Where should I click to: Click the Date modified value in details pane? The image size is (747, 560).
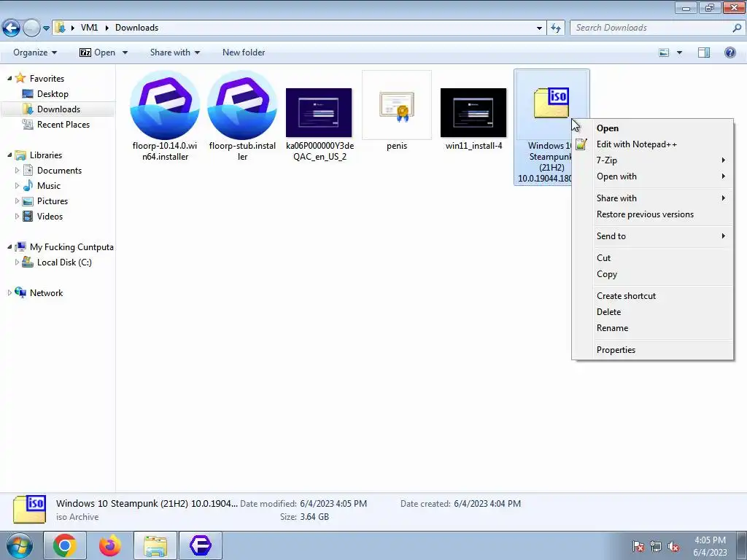click(333, 503)
